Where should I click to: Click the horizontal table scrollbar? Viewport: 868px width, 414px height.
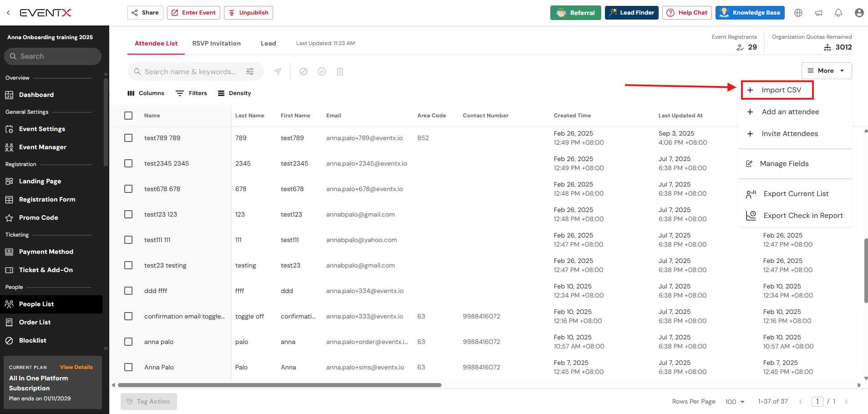coord(279,385)
